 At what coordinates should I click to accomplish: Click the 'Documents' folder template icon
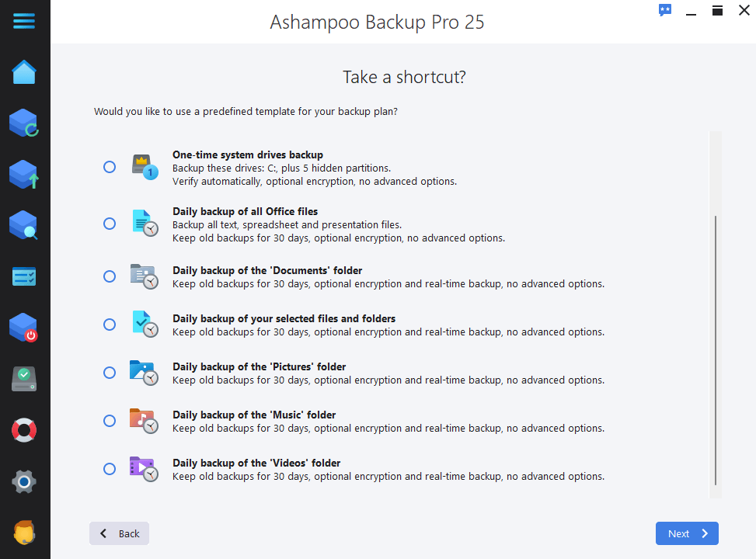(144, 276)
